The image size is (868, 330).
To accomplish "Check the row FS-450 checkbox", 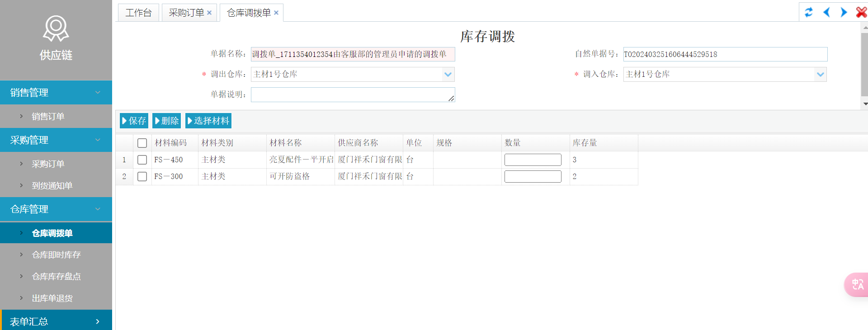I will (142, 160).
